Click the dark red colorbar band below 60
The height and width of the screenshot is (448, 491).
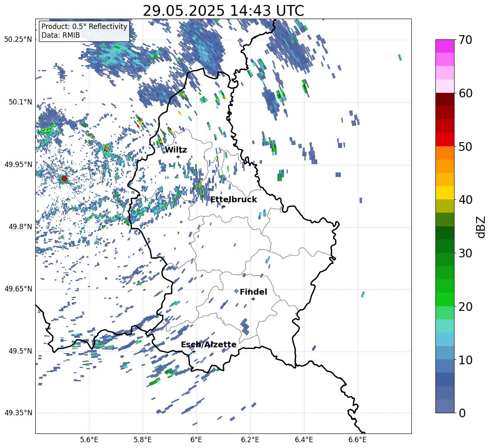[445, 99]
